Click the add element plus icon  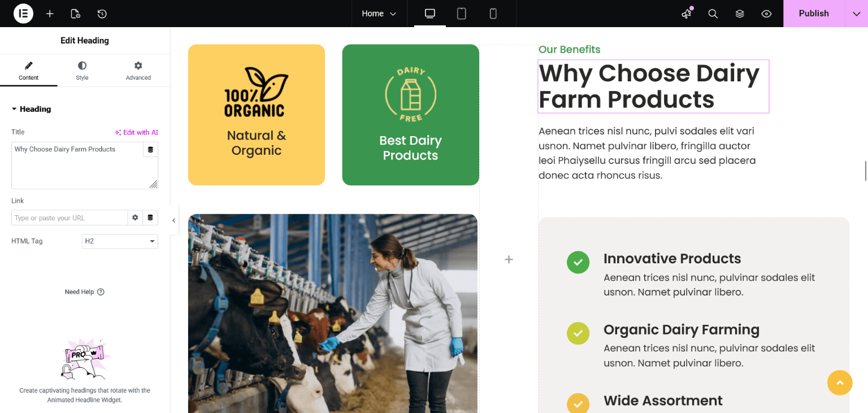pos(50,14)
